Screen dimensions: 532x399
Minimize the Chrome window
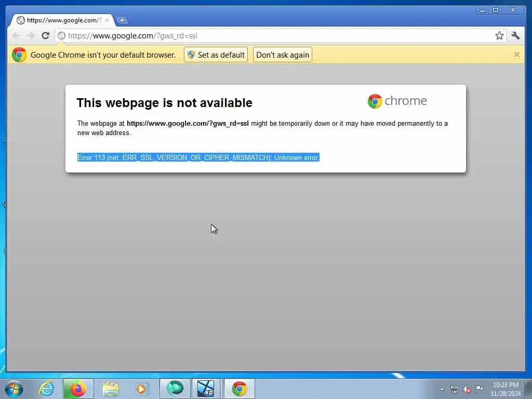(x=482, y=10)
